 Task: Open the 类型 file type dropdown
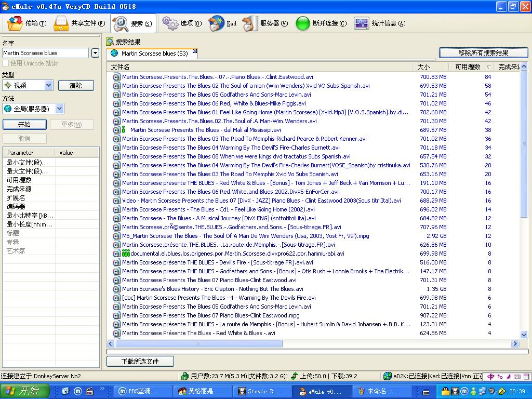point(48,85)
